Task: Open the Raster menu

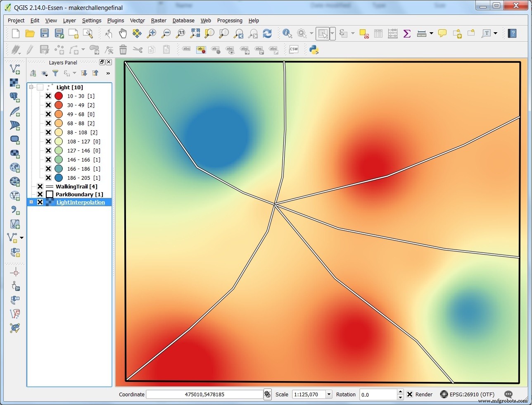Action: pos(159,20)
